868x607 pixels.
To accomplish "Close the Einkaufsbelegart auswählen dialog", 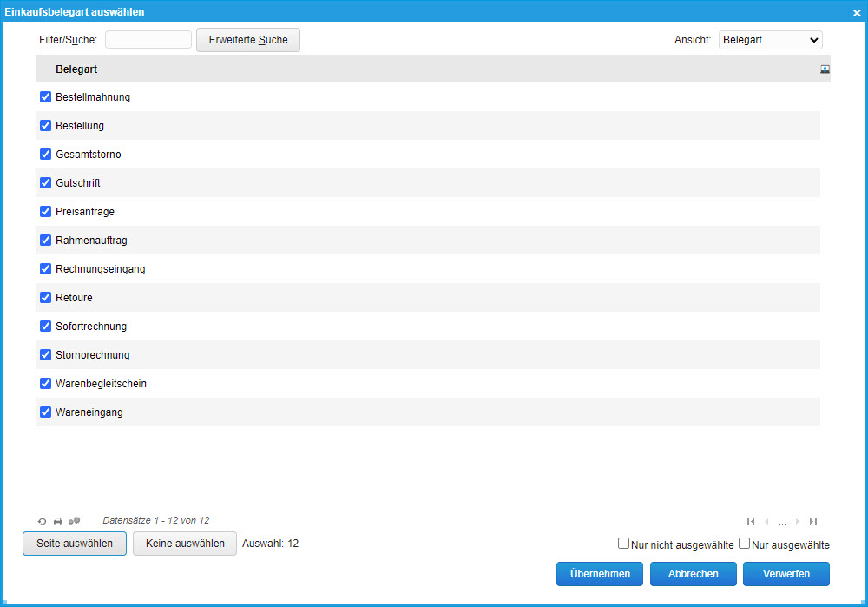I will click(x=857, y=12).
